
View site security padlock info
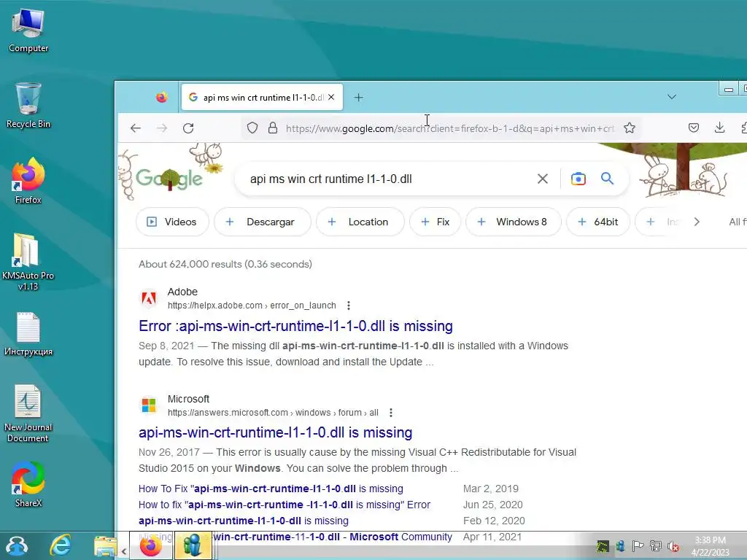tap(273, 128)
